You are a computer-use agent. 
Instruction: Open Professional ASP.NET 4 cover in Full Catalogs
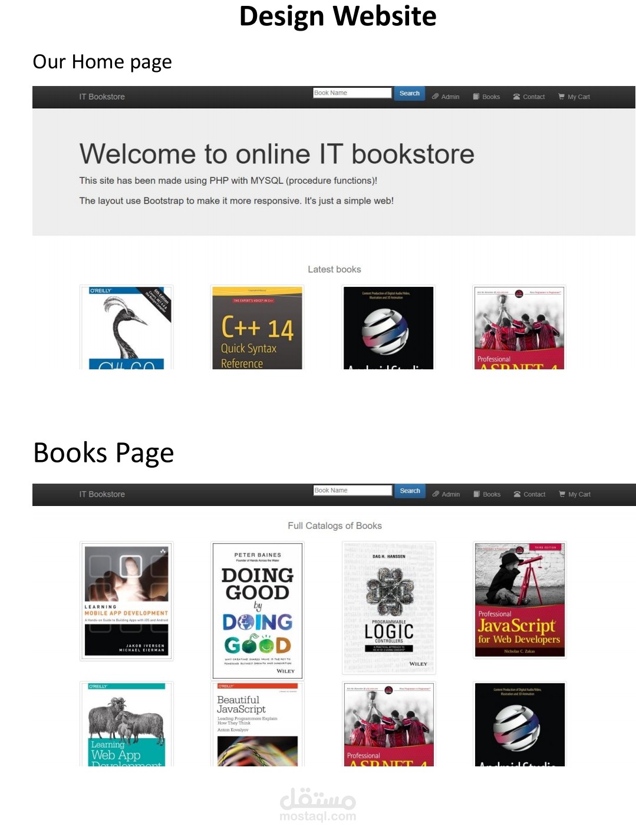(389, 724)
